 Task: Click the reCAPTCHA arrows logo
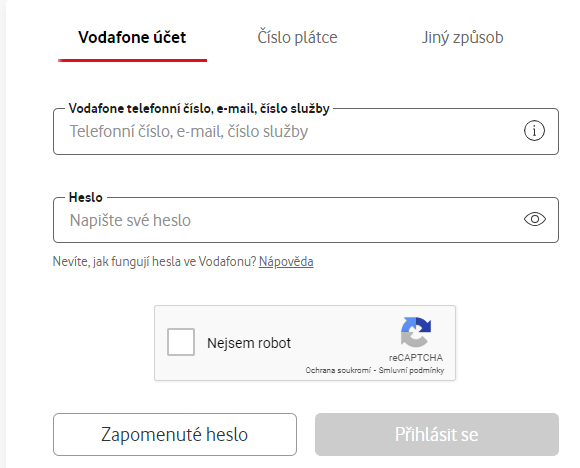(x=416, y=332)
